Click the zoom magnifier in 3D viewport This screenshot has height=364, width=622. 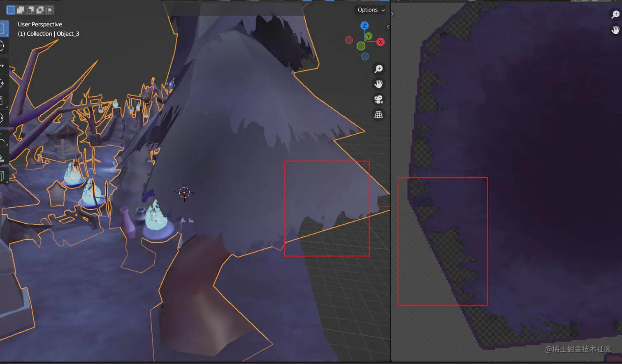[378, 69]
